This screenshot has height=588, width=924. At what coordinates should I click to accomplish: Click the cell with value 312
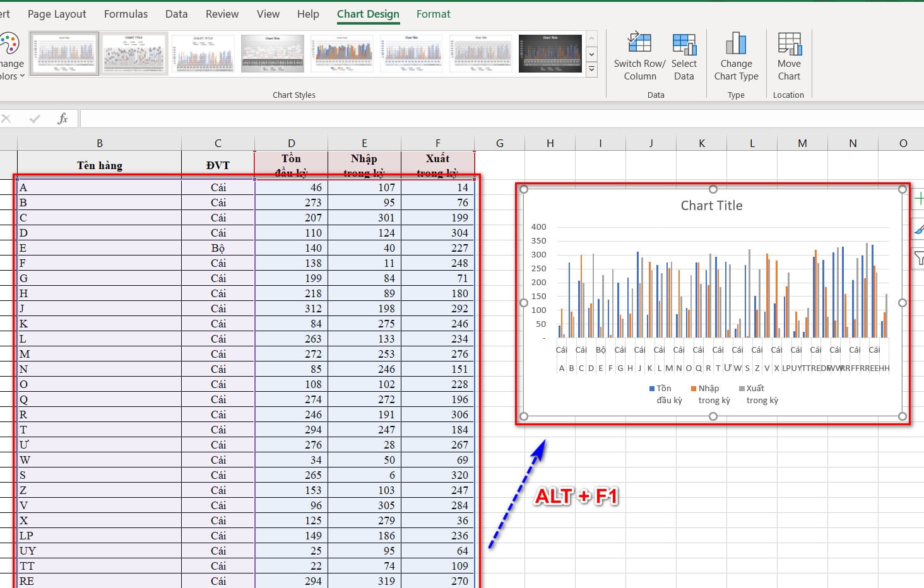[291, 309]
